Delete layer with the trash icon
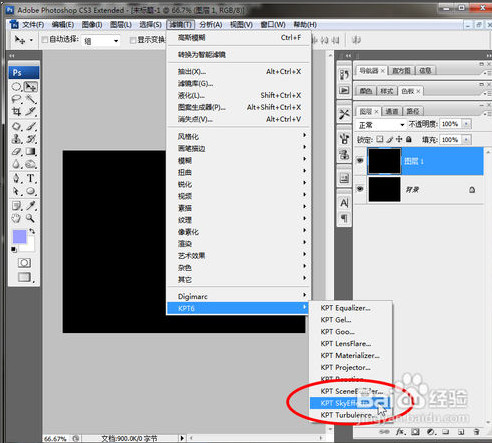The width and height of the screenshot is (492, 443). [x=477, y=432]
